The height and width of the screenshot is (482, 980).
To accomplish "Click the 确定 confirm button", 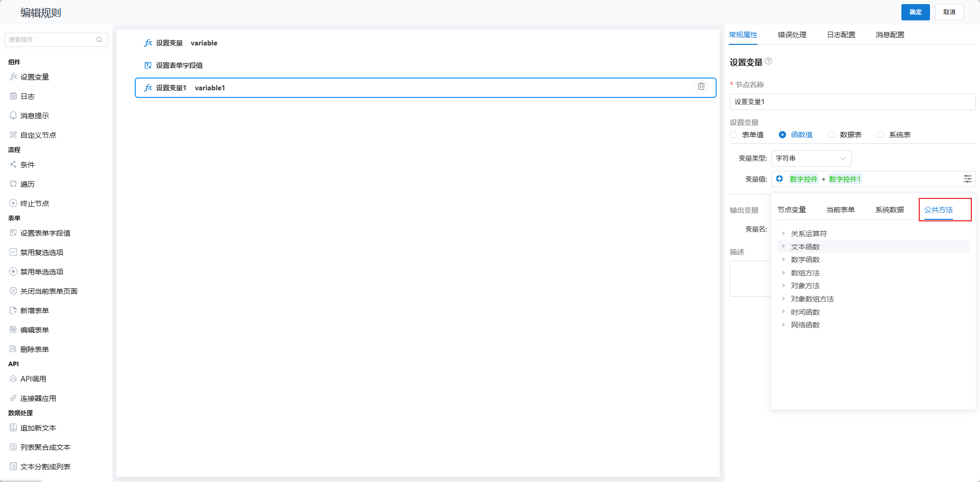I will pyautogui.click(x=915, y=12).
